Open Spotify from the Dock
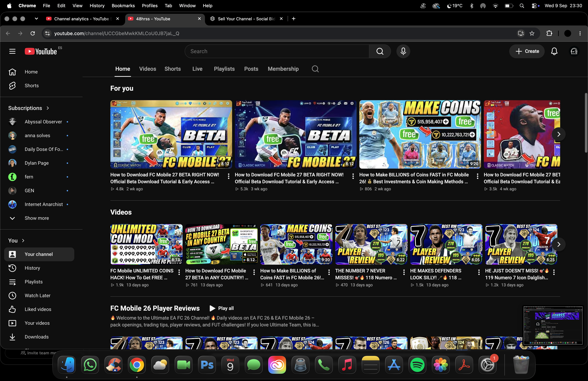 (x=417, y=365)
